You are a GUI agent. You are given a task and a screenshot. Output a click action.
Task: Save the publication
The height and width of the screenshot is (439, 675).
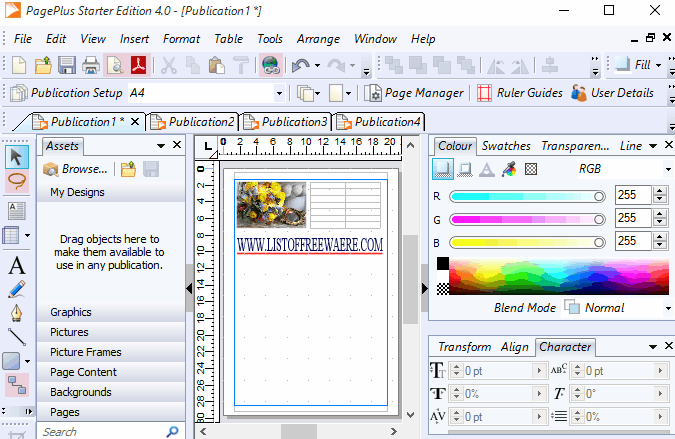[x=67, y=65]
